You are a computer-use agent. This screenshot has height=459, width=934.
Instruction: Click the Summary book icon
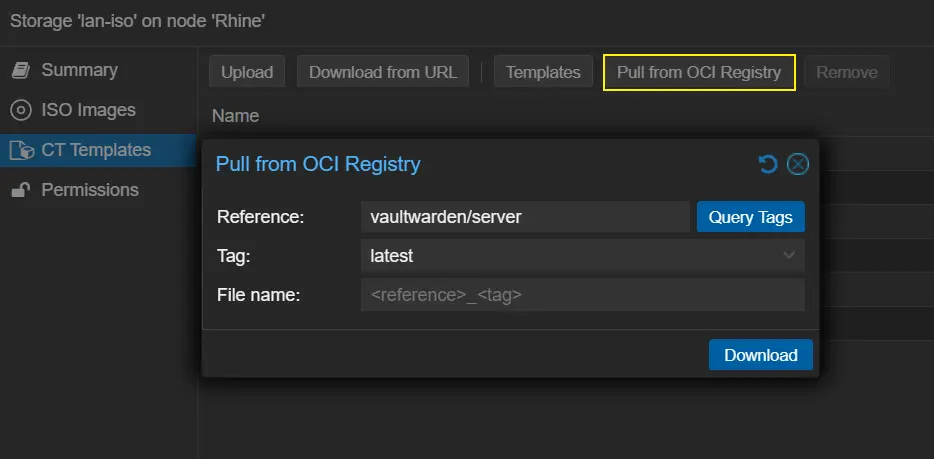click(x=21, y=70)
